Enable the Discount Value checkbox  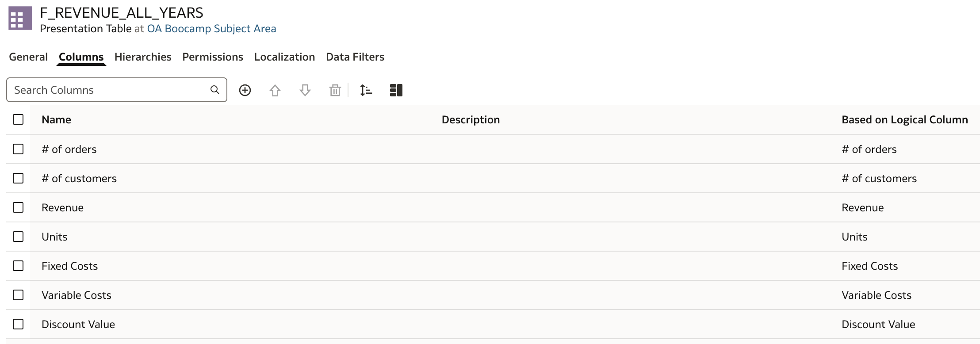pos(18,324)
